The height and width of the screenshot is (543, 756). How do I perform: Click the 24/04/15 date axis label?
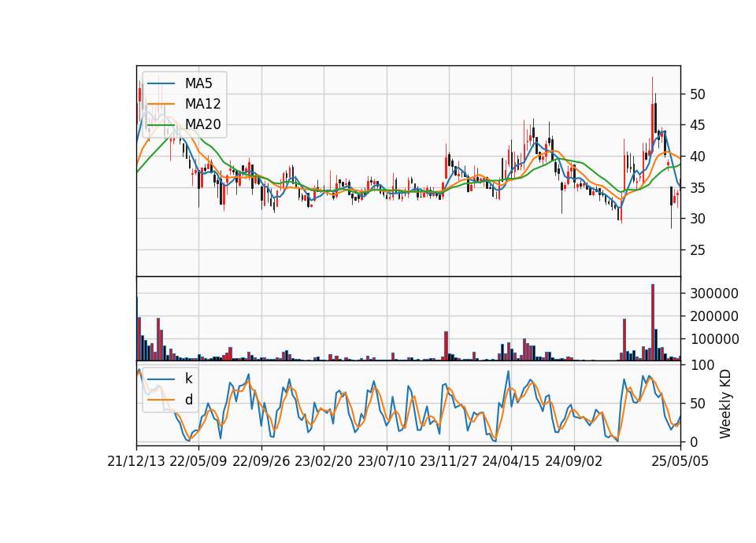pos(510,462)
